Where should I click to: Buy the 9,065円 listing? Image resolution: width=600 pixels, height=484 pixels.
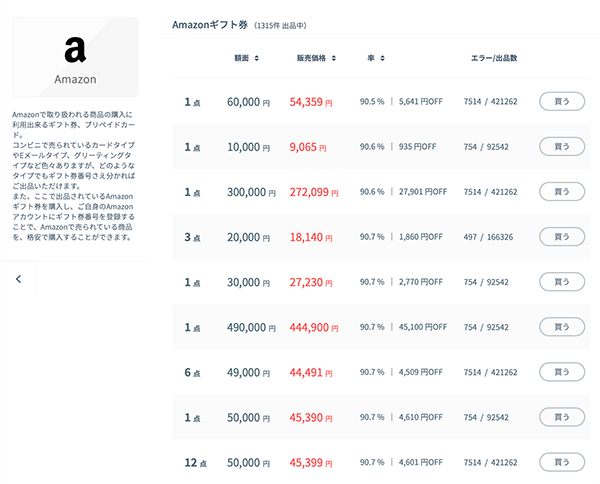562,147
